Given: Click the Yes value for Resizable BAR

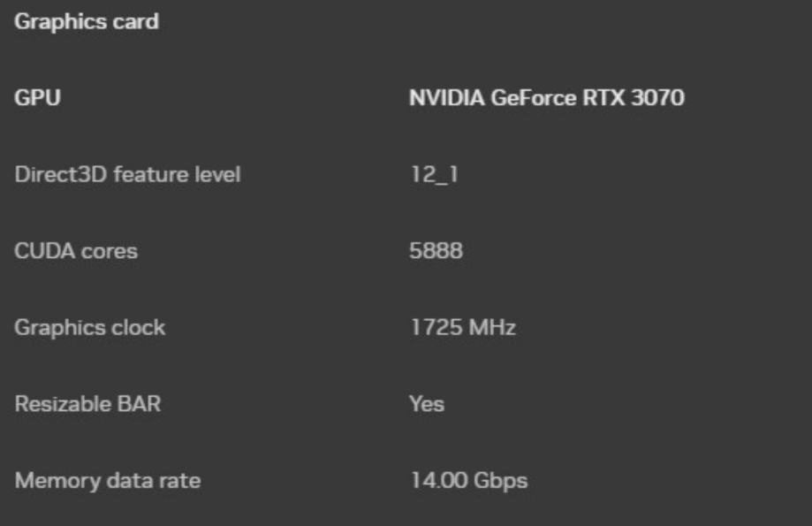Looking at the screenshot, I should 427,404.
